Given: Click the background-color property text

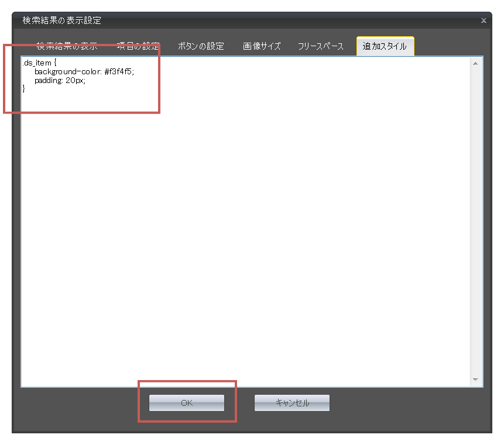Looking at the screenshot, I should [x=68, y=71].
